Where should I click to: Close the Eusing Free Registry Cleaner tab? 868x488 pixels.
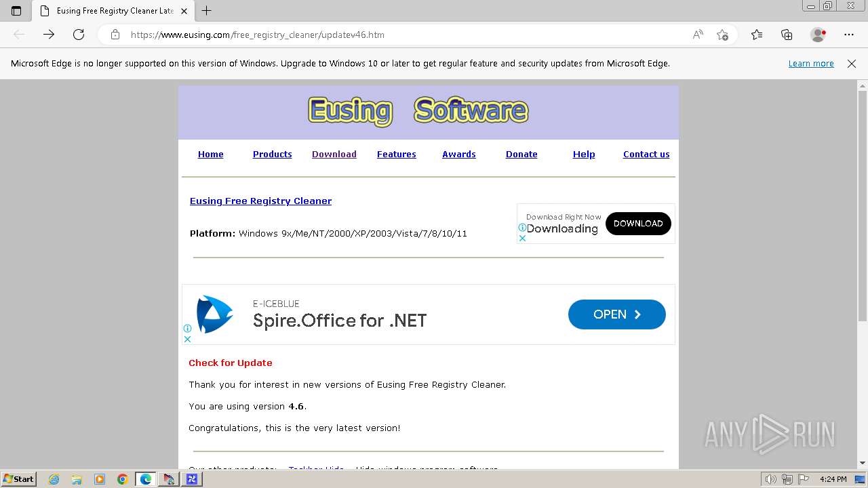click(x=184, y=11)
